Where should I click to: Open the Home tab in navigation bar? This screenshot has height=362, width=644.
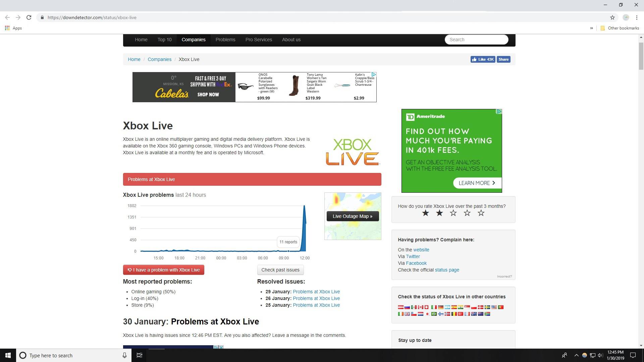pyautogui.click(x=141, y=40)
